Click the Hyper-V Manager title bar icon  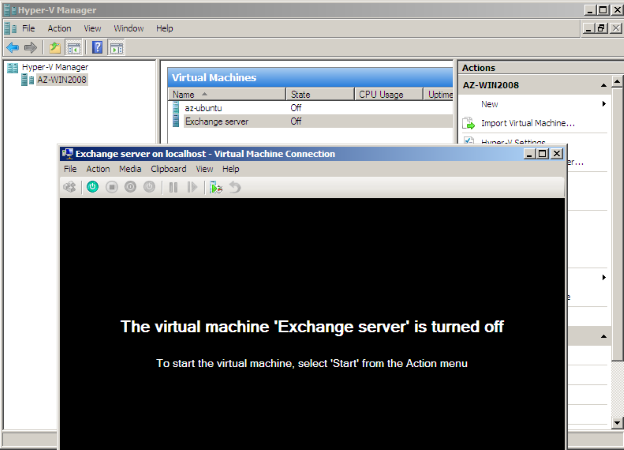point(10,10)
